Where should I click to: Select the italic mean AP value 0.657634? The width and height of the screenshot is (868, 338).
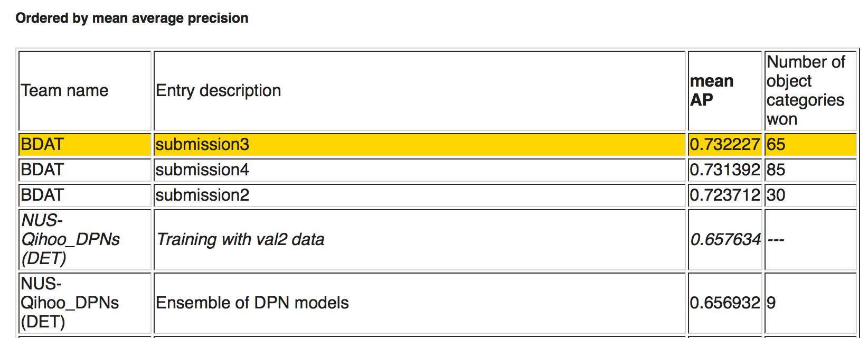725,240
